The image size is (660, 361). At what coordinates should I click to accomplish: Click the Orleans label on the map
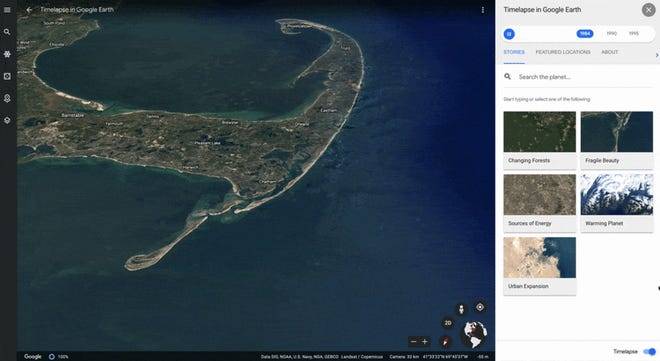[302, 124]
